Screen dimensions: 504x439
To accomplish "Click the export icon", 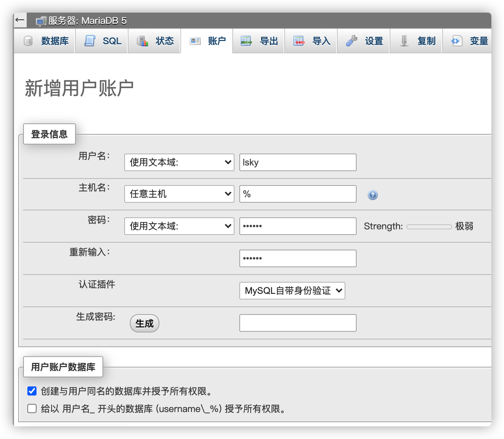I will click(246, 41).
